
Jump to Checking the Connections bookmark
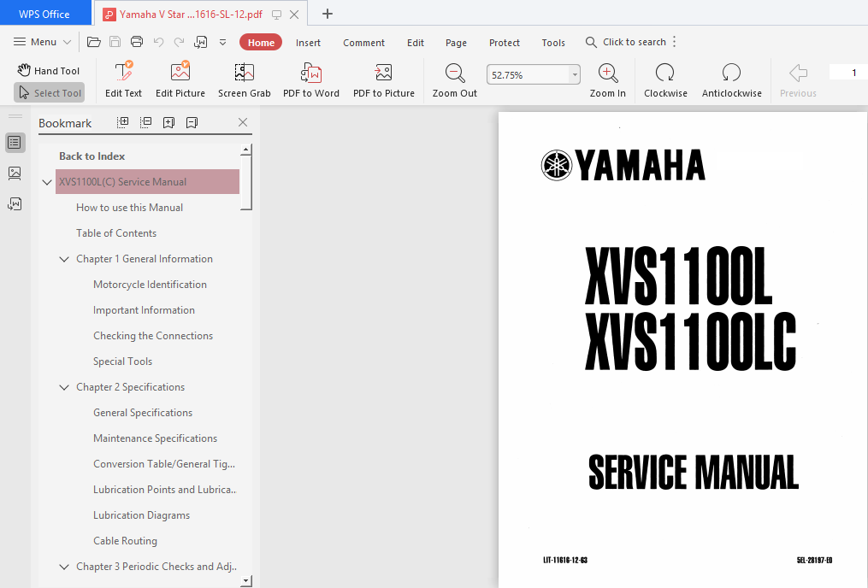[x=153, y=336]
